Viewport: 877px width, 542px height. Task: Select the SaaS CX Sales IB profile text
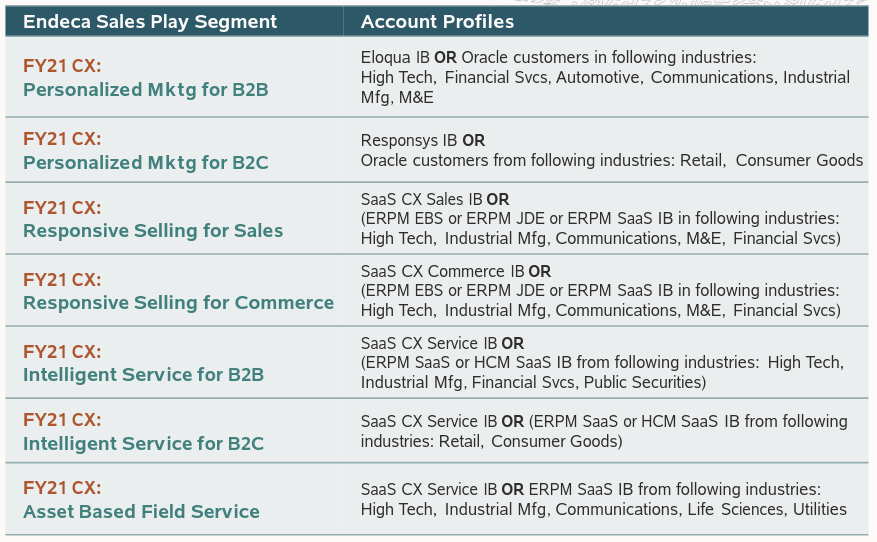[x=422, y=200]
